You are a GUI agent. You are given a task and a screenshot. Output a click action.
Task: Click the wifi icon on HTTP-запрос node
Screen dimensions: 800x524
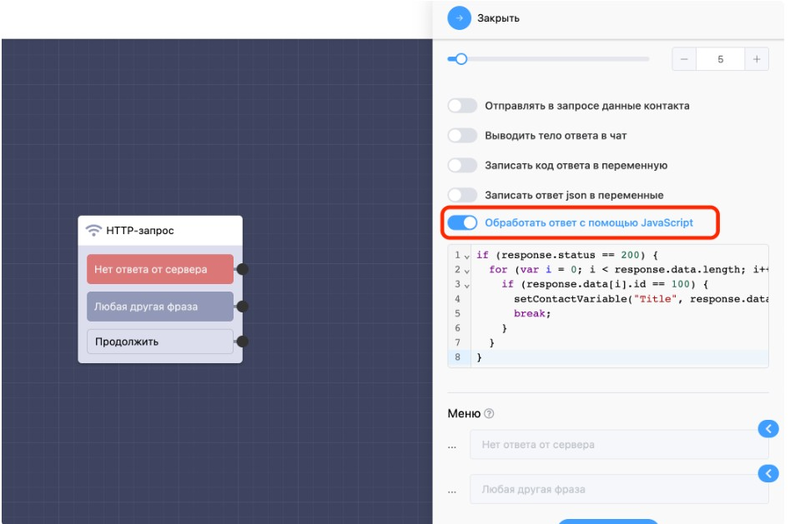(x=94, y=230)
